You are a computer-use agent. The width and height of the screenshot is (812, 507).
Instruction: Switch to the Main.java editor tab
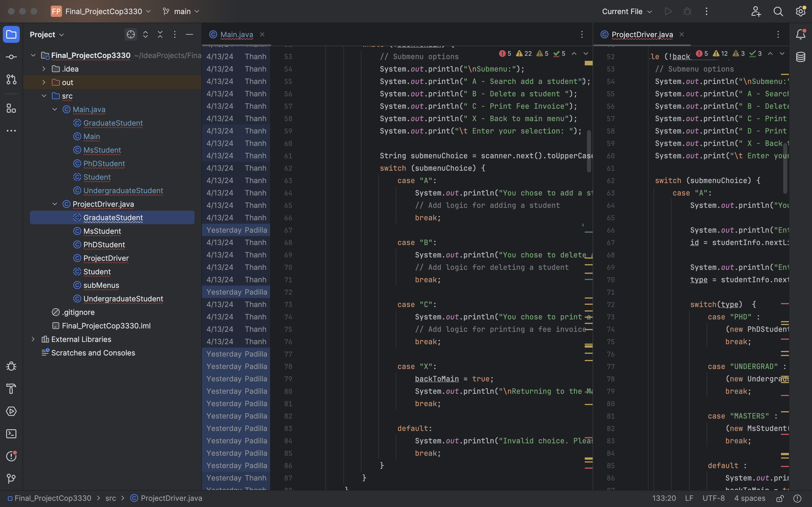pyautogui.click(x=236, y=34)
